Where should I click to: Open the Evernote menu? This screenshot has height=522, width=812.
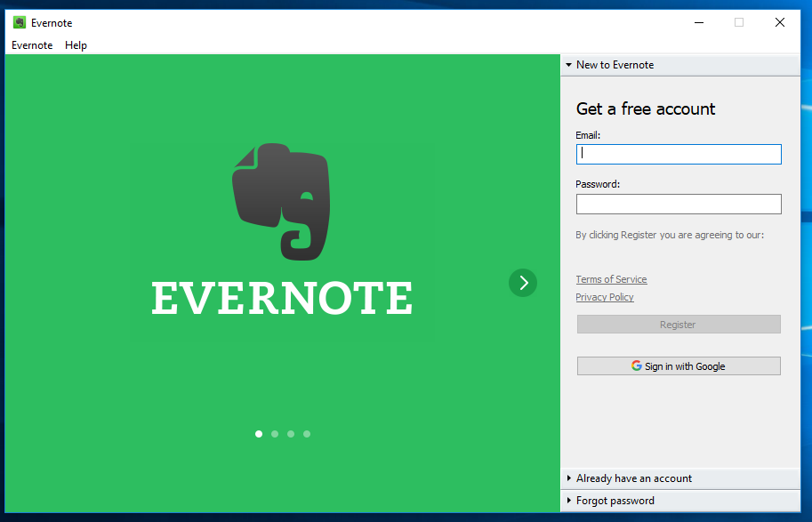point(32,45)
